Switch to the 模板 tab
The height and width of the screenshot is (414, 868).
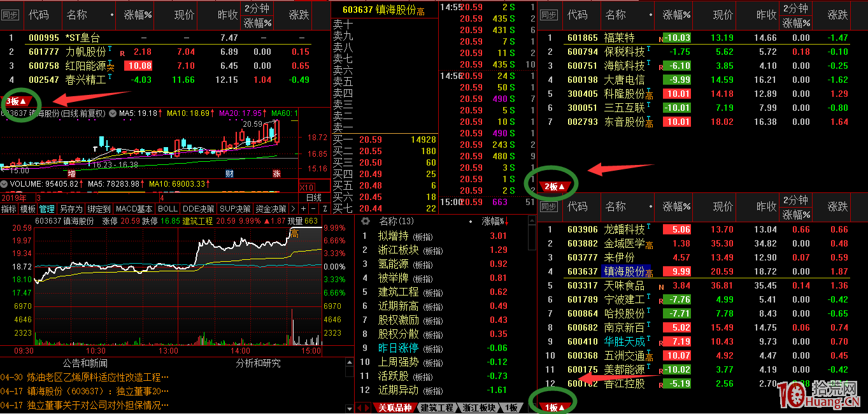(28, 208)
